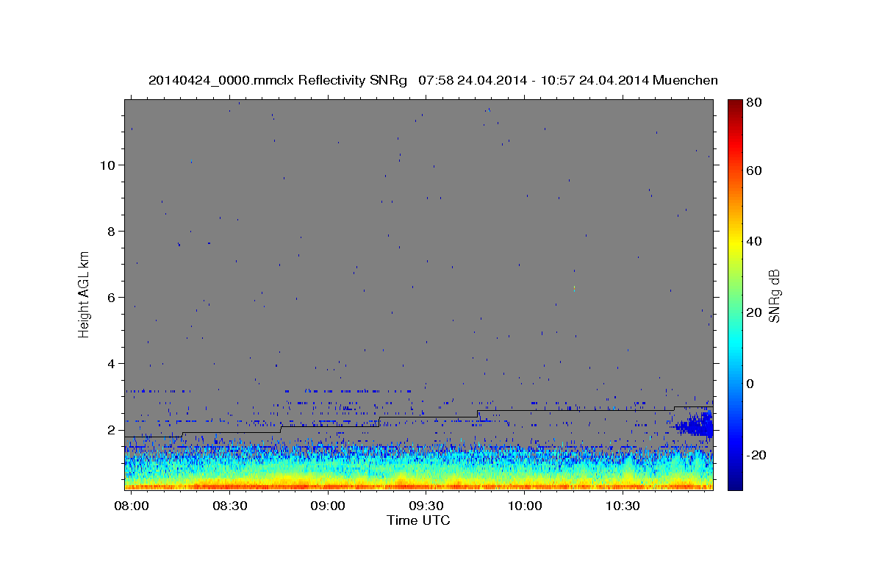
Task: Click the height tick label 10
Action: (107, 165)
